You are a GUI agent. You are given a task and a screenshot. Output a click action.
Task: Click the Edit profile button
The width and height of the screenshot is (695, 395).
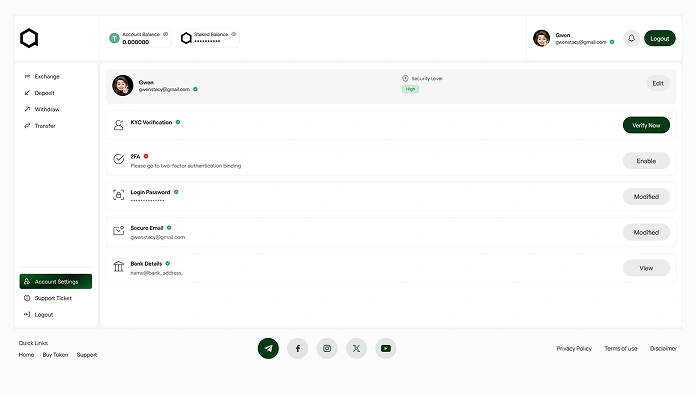click(x=658, y=83)
